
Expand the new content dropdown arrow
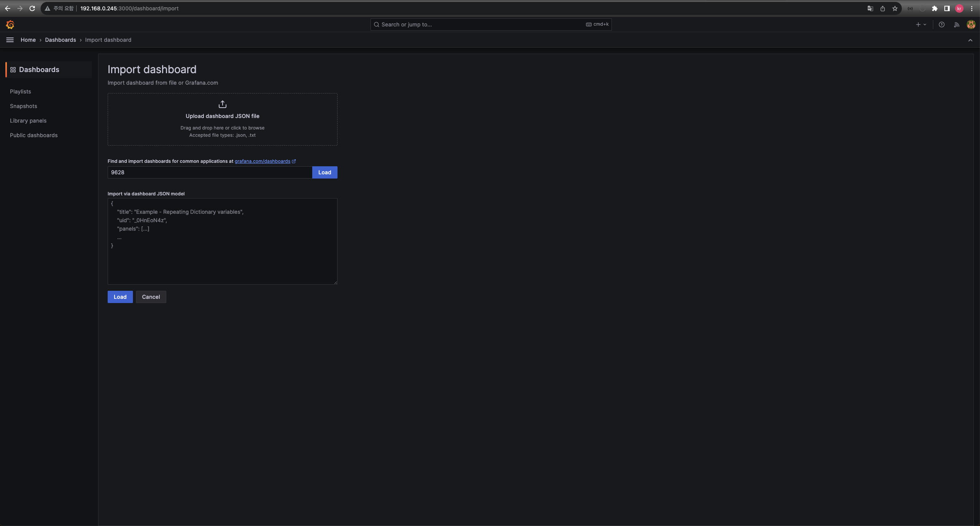[924, 24]
